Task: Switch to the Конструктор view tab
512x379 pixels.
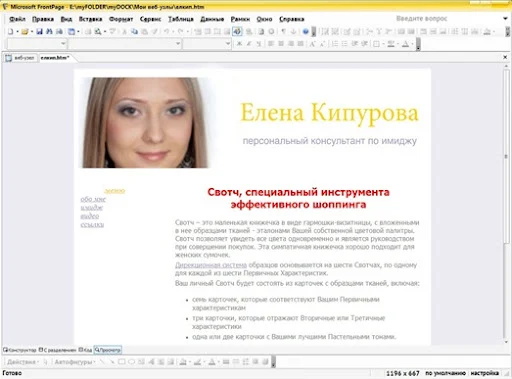Action: (x=20, y=350)
